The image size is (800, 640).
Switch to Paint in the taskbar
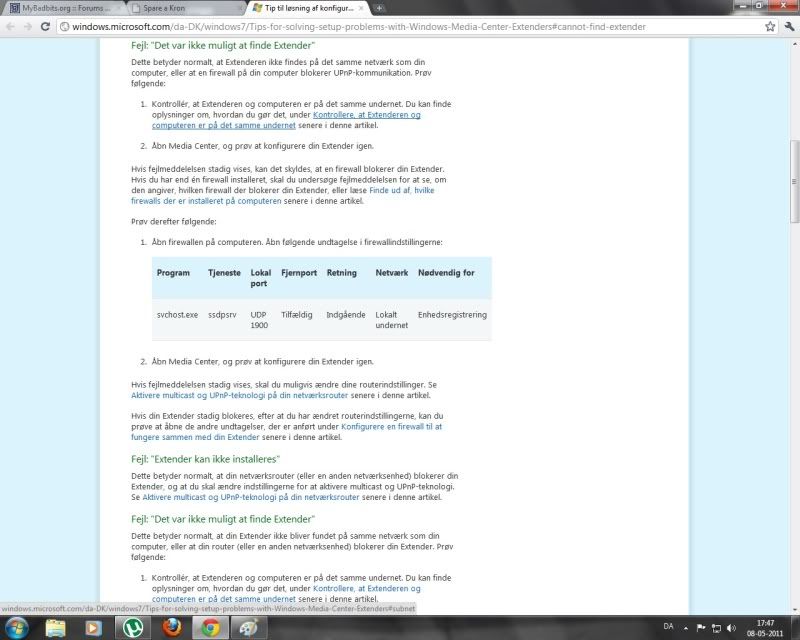coord(249,628)
